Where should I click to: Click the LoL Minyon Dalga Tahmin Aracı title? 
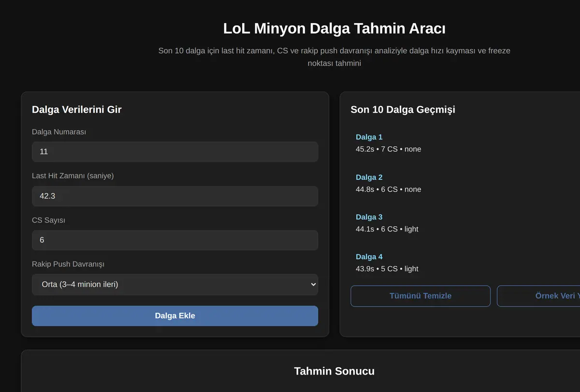334,29
